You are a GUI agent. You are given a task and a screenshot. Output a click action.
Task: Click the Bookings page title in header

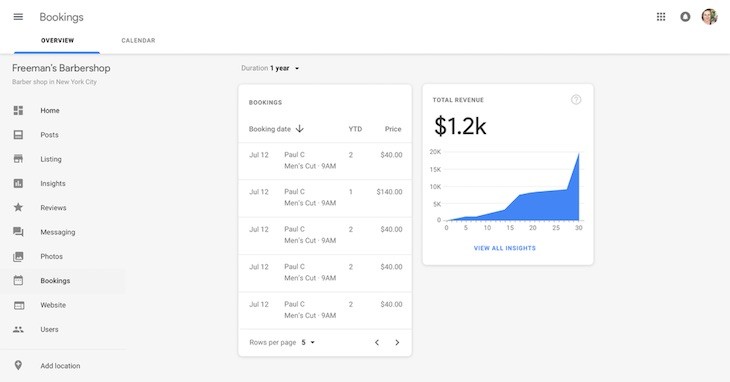(61, 17)
